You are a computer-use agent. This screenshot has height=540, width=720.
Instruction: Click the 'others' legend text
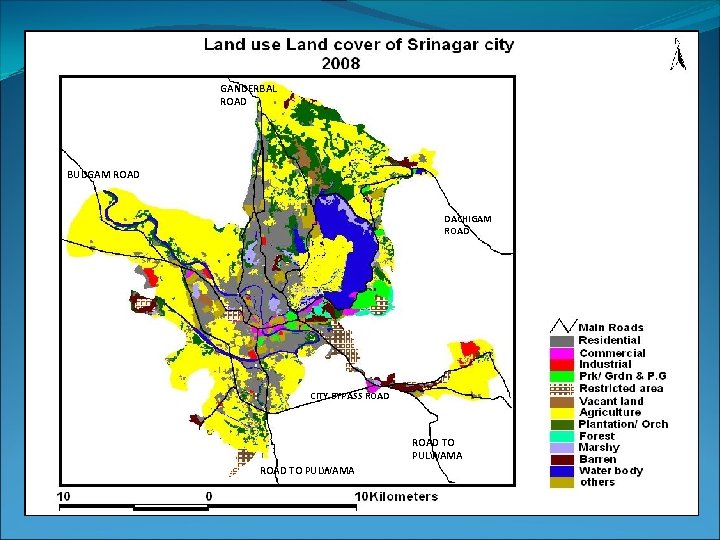597,482
